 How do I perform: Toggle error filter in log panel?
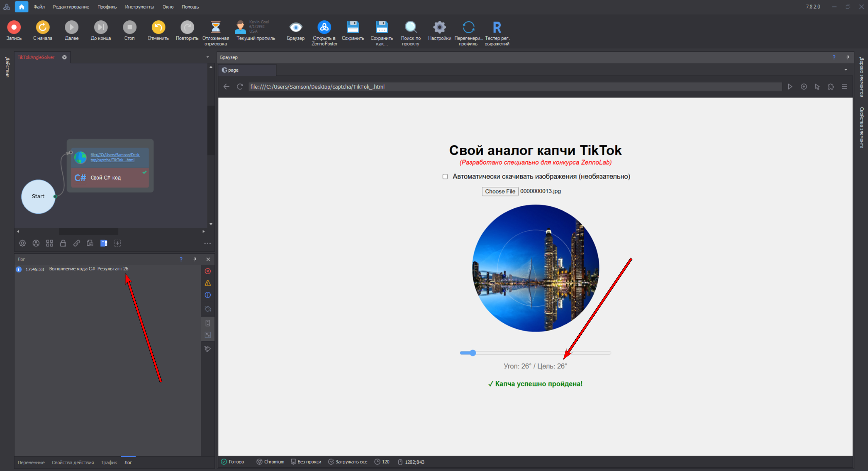point(208,271)
